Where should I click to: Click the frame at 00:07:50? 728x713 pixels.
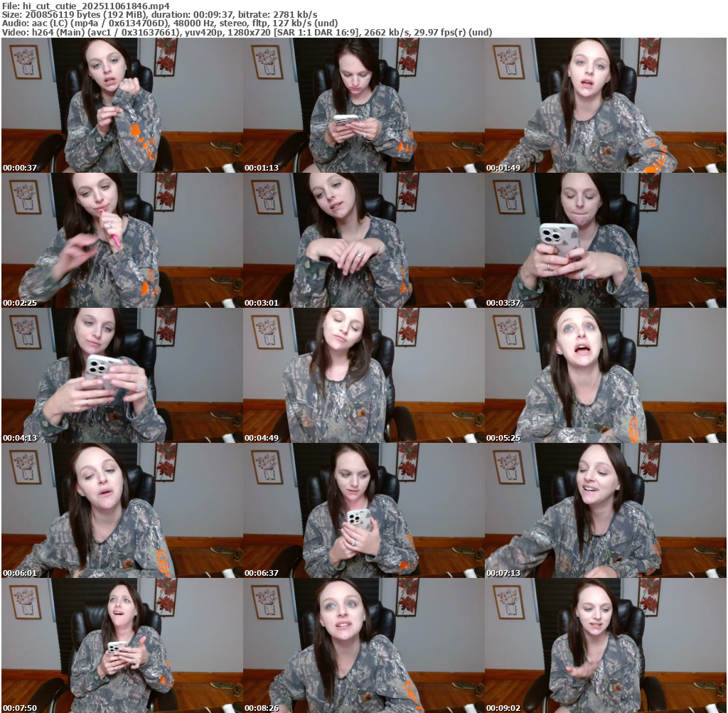coord(122,645)
